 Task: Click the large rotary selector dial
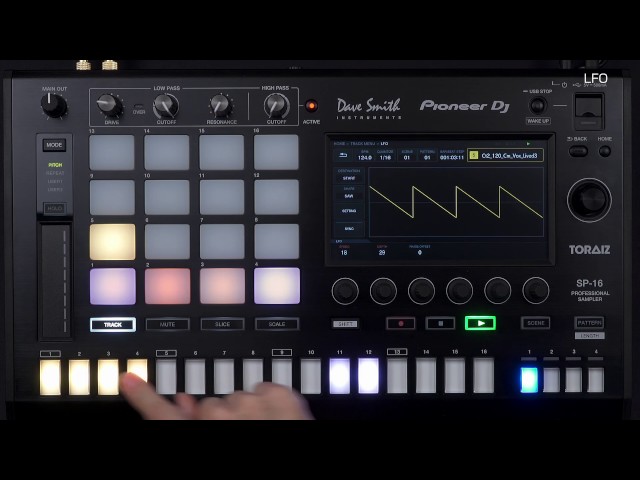[x=589, y=200]
